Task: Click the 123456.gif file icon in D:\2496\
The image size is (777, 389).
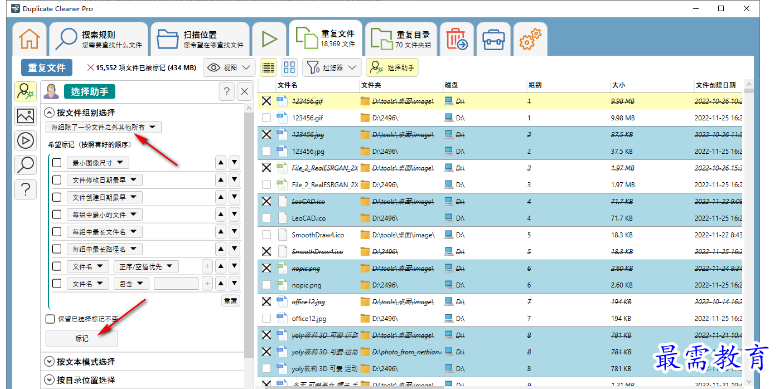Action: 282,118
